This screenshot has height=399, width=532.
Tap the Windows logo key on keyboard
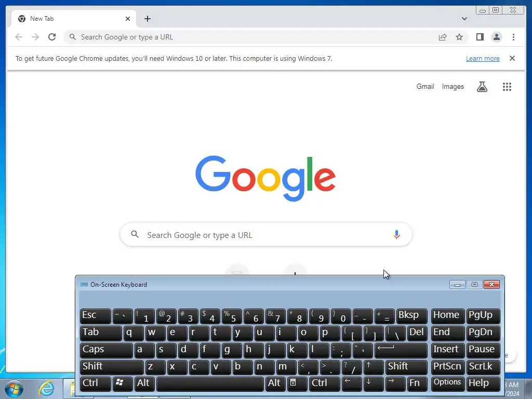[x=123, y=384]
